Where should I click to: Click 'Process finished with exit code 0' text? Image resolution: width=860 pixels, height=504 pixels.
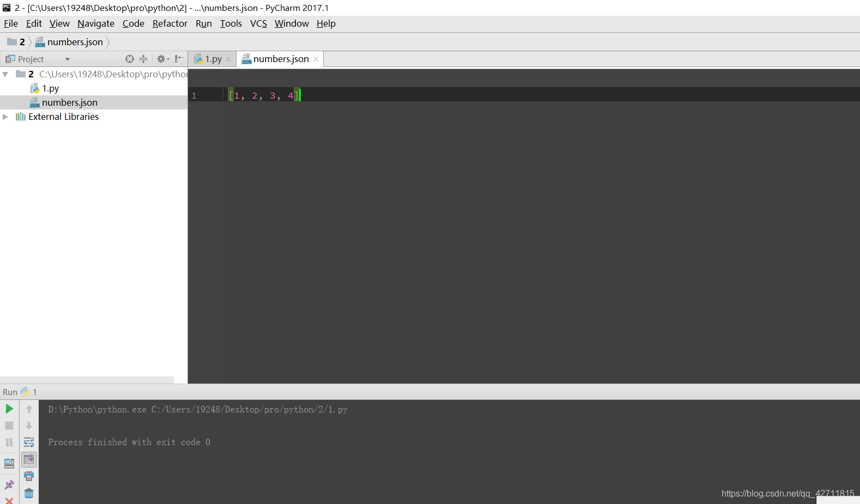129,442
